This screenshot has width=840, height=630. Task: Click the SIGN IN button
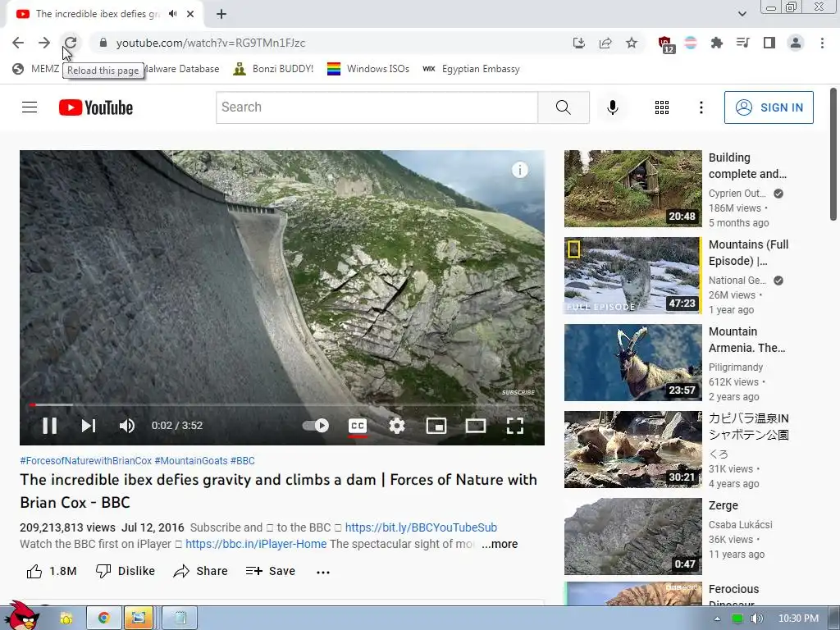pyautogui.click(x=769, y=107)
